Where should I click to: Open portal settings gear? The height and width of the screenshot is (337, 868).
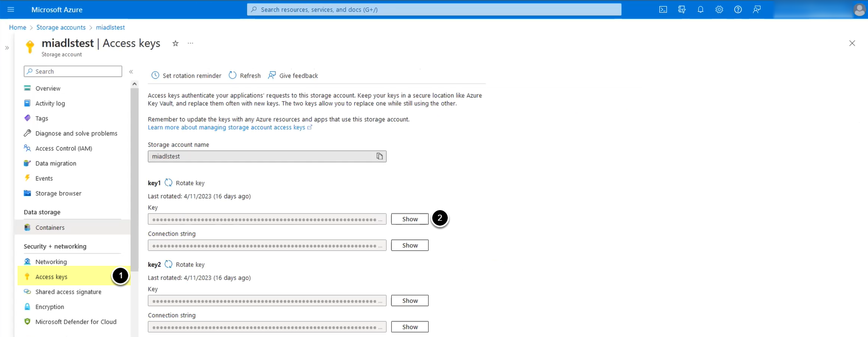[x=719, y=10]
